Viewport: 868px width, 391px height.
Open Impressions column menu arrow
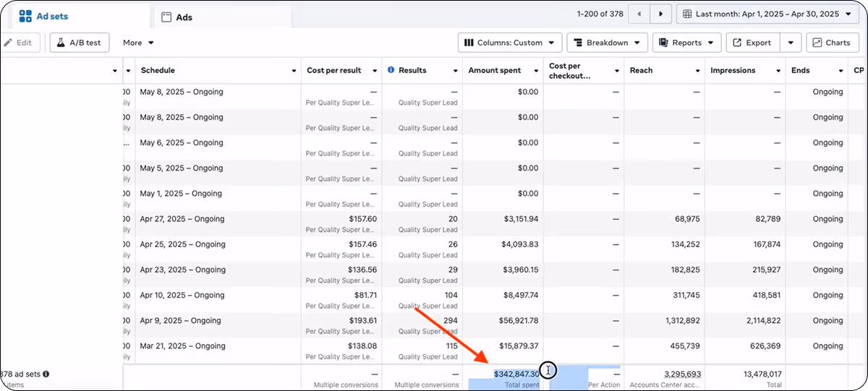pyautogui.click(x=778, y=71)
